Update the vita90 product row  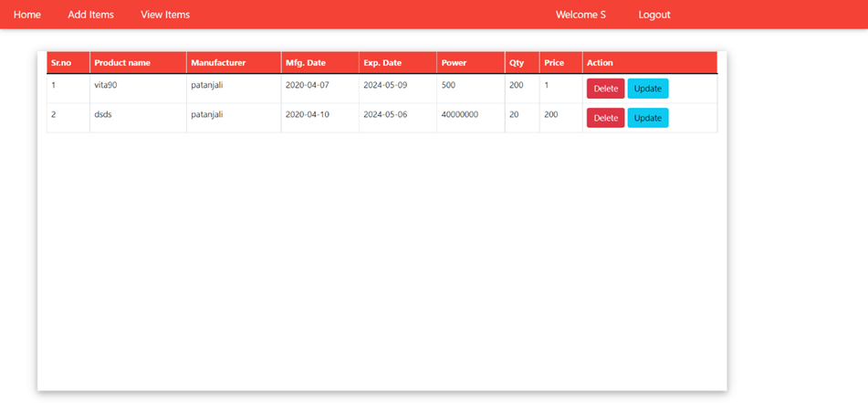pos(647,89)
